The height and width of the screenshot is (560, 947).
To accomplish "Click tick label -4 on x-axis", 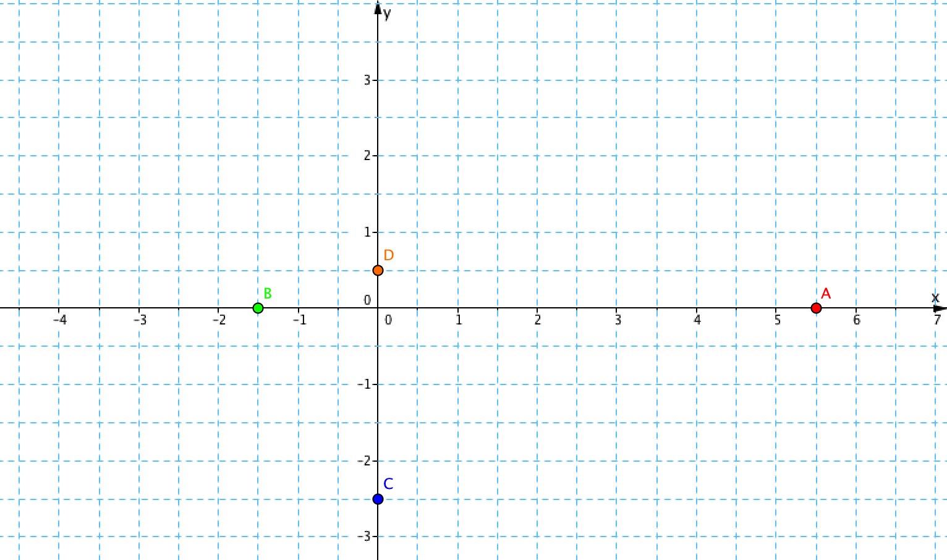I will point(59,320).
